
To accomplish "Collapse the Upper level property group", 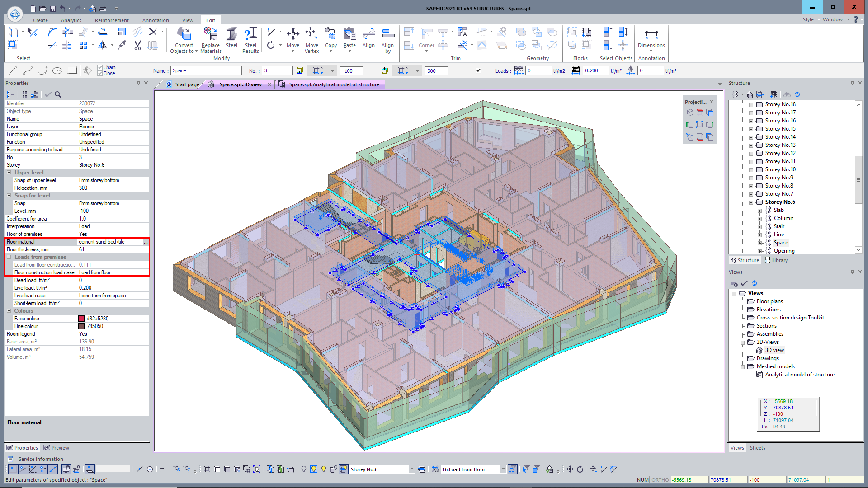I will (9, 173).
